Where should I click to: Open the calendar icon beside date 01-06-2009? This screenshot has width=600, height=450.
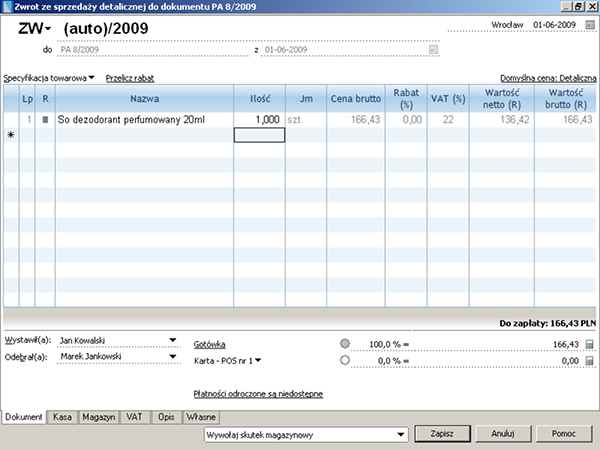(x=589, y=24)
